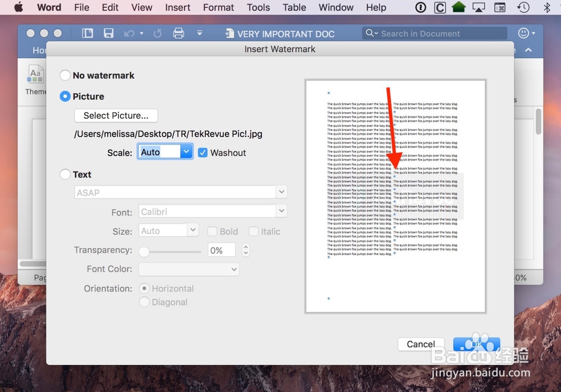Screen dimensions: 561x392
Task: Open the Insert menu
Action: click(x=177, y=7)
